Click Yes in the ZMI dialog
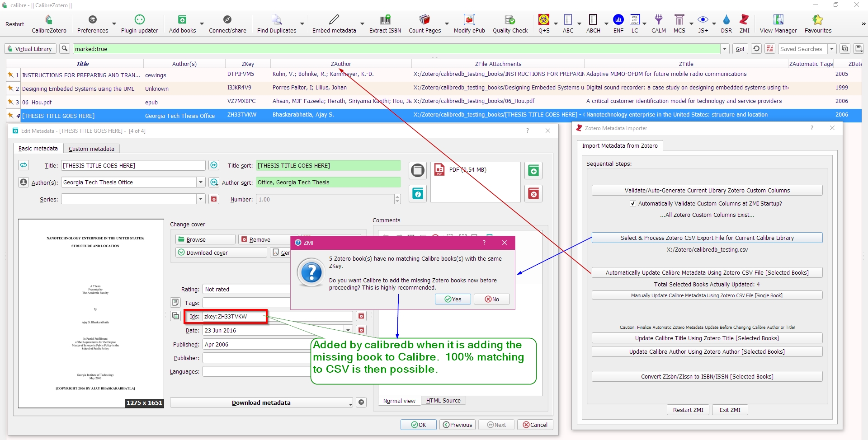This screenshot has width=868, height=440. [x=453, y=300]
